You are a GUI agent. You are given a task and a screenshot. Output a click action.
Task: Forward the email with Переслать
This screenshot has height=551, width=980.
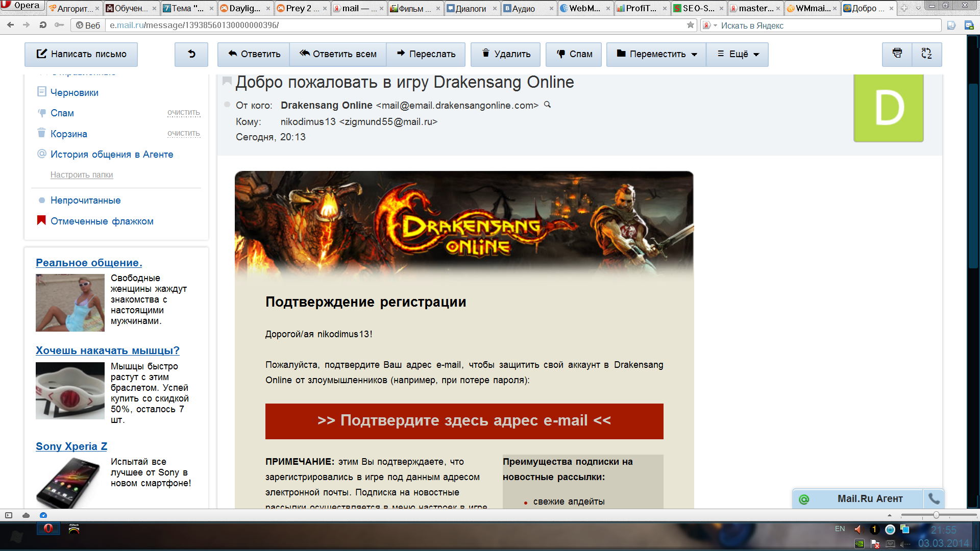point(426,54)
